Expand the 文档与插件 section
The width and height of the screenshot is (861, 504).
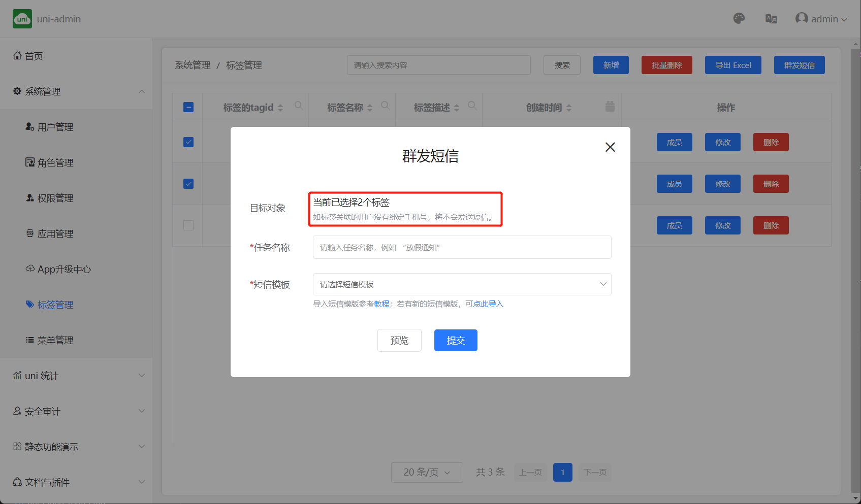[x=76, y=482]
